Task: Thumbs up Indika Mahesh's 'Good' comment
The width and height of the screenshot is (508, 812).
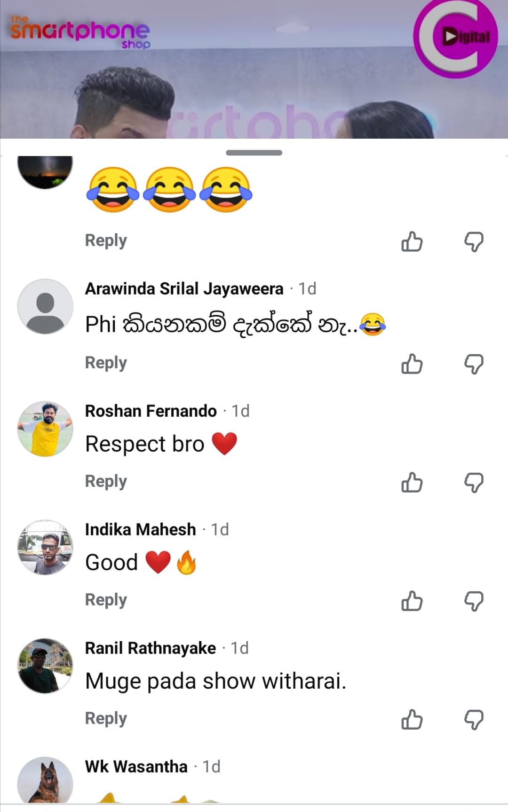Action: [412, 601]
